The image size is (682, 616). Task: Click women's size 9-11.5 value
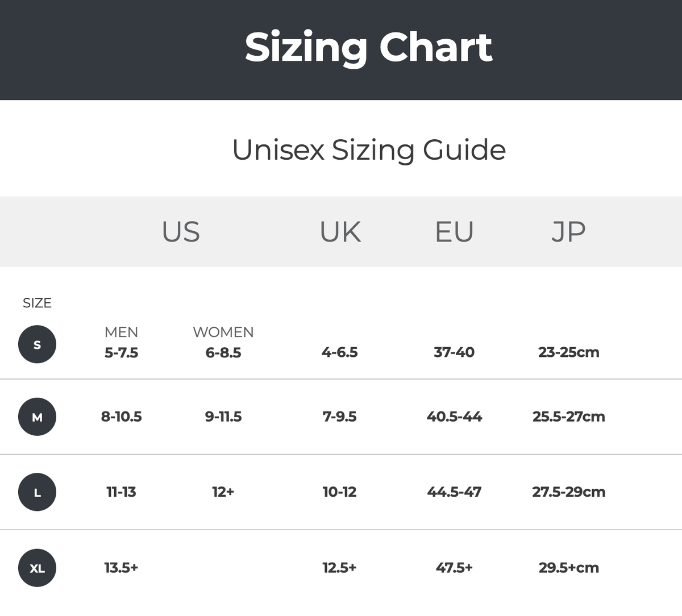pos(223,417)
